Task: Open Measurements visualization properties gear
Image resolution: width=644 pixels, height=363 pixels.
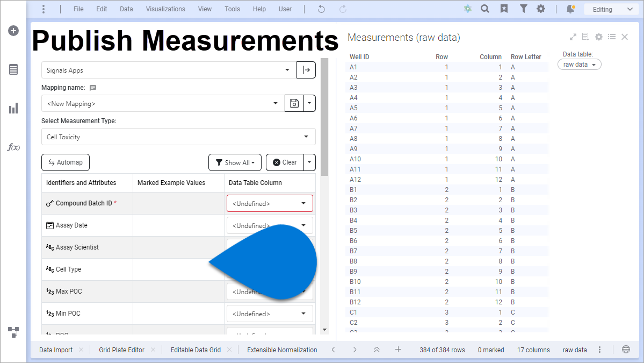Action: pos(599,37)
